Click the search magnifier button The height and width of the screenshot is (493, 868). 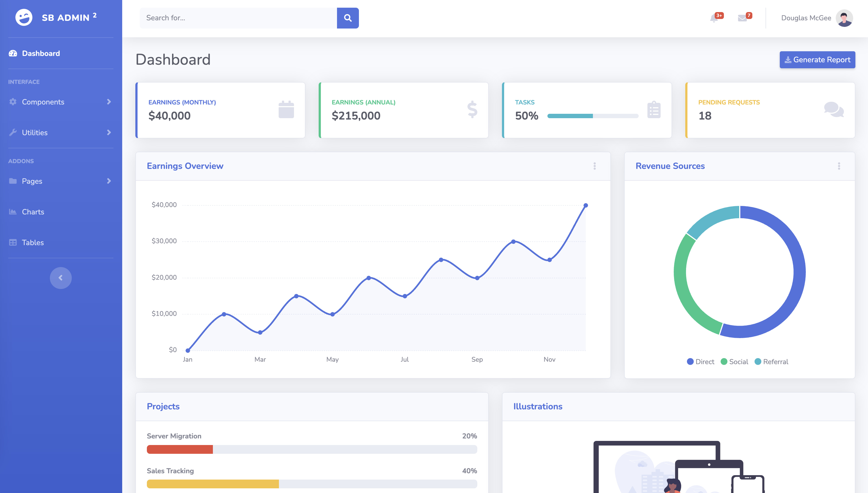(348, 18)
